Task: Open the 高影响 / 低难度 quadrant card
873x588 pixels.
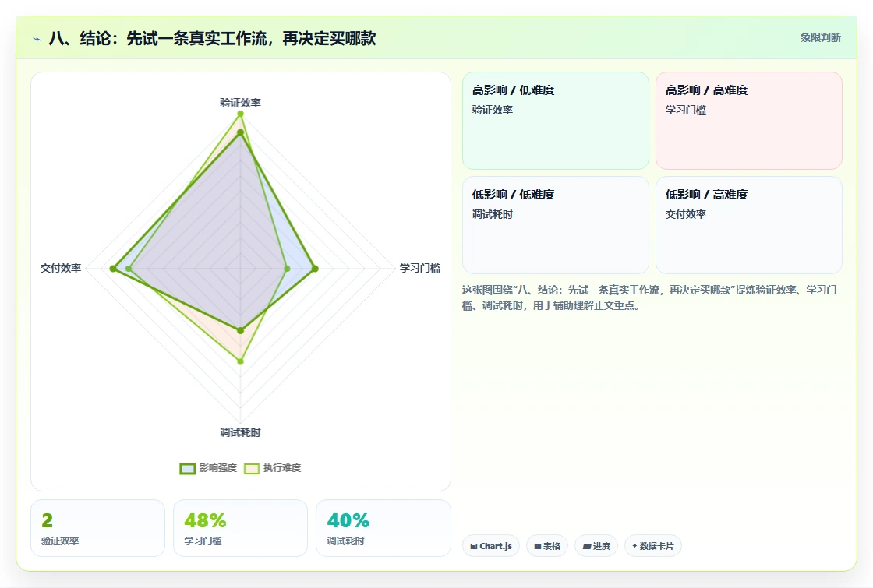Action: pyautogui.click(x=556, y=121)
